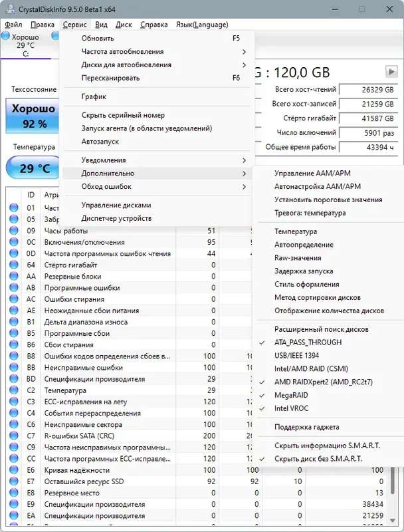The width and height of the screenshot is (404, 532).
Task: Click the Число включений value 5901 раз
Action: click(368, 132)
